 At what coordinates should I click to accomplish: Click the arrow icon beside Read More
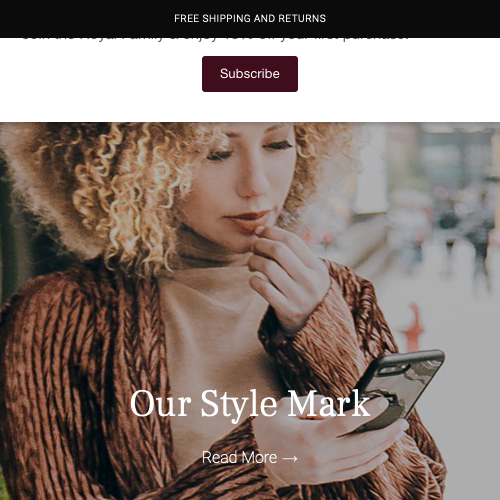[290, 458]
